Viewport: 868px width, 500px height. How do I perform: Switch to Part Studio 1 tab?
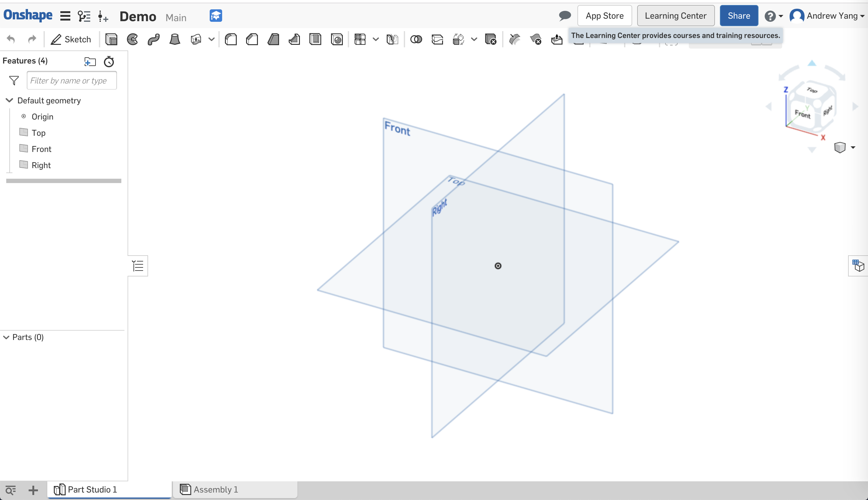[x=91, y=489]
